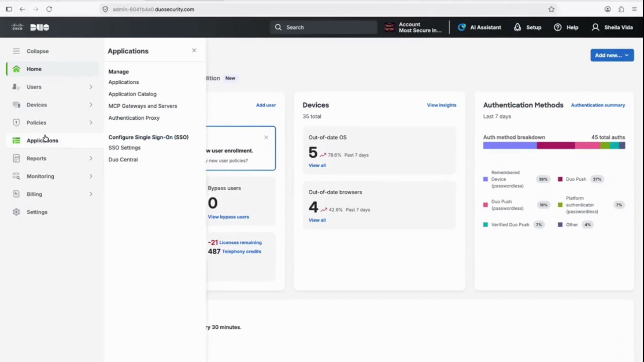Screen dimensions: 644x362
Task: Click the Home house icon
Action: (x=16, y=69)
